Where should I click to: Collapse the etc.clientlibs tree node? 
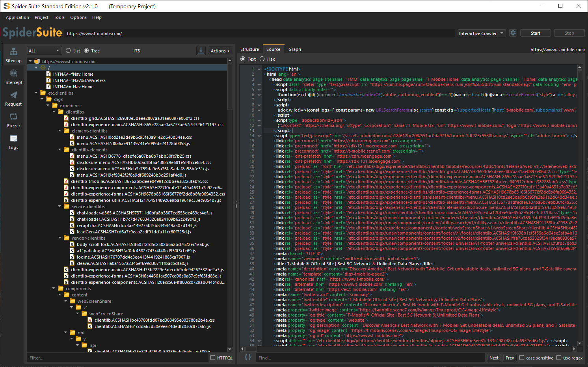(x=36, y=93)
